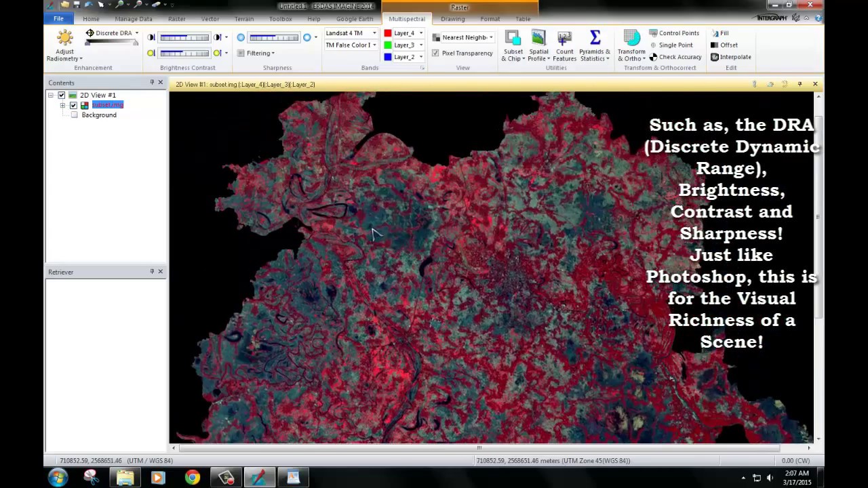
Task: Click the Interpolate edit icon
Action: point(715,57)
